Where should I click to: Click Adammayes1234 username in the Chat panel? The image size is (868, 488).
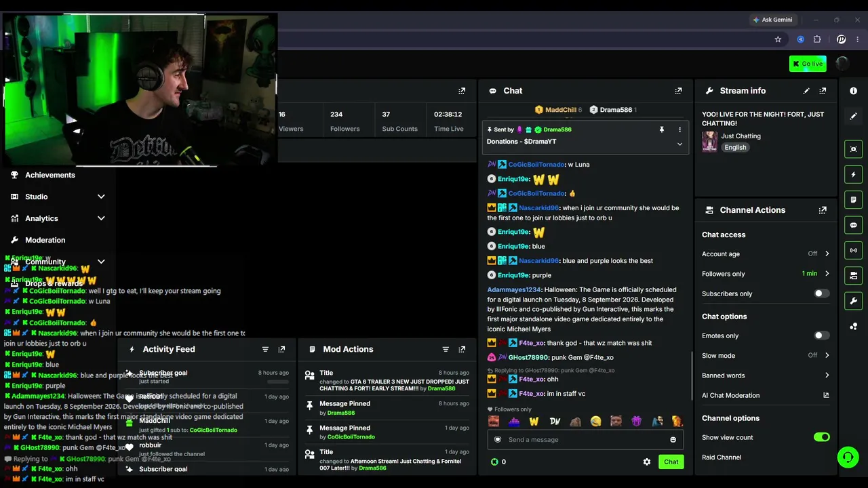point(515,290)
